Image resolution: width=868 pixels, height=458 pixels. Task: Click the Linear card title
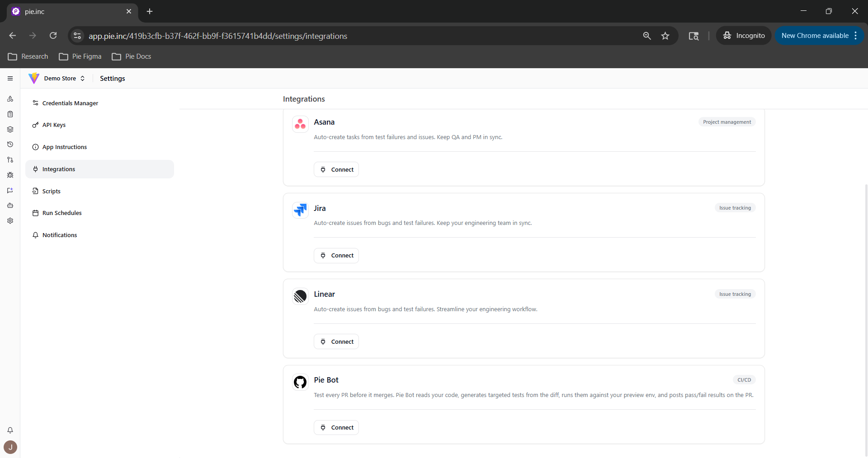click(325, 294)
